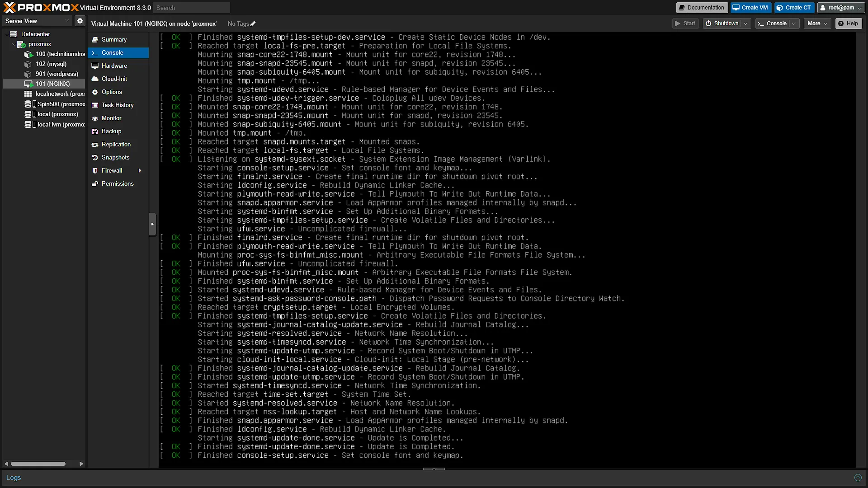This screenshot has width=868, height=488.
Task: Expand the Firewall submenu arrow
Action: 140,170
